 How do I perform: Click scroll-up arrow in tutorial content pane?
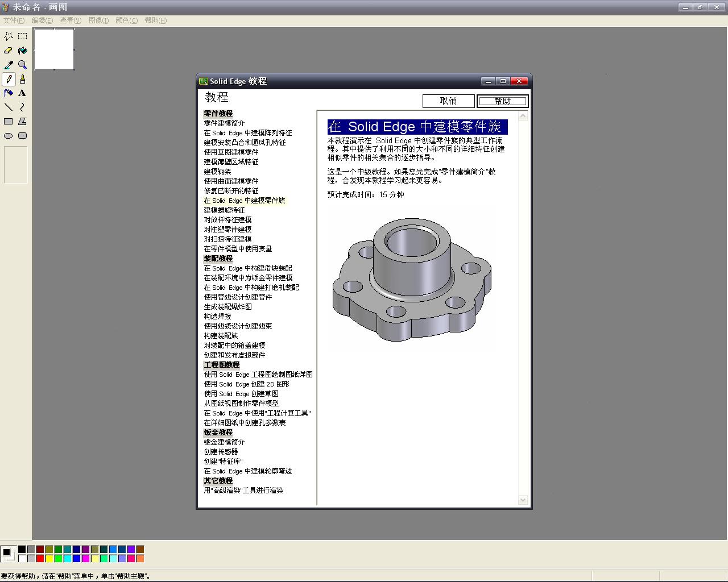click(523, 116)
